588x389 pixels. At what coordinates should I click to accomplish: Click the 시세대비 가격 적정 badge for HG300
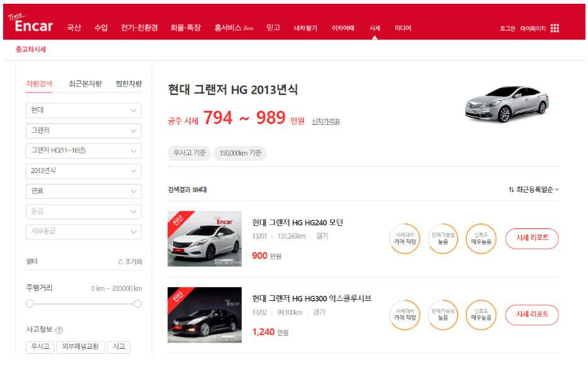click(x=405, y=315)
